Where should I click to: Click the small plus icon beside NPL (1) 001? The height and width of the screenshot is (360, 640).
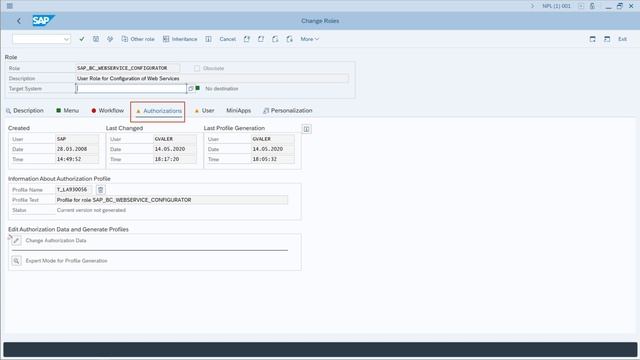pyautogui.click(x=581, y=6)
